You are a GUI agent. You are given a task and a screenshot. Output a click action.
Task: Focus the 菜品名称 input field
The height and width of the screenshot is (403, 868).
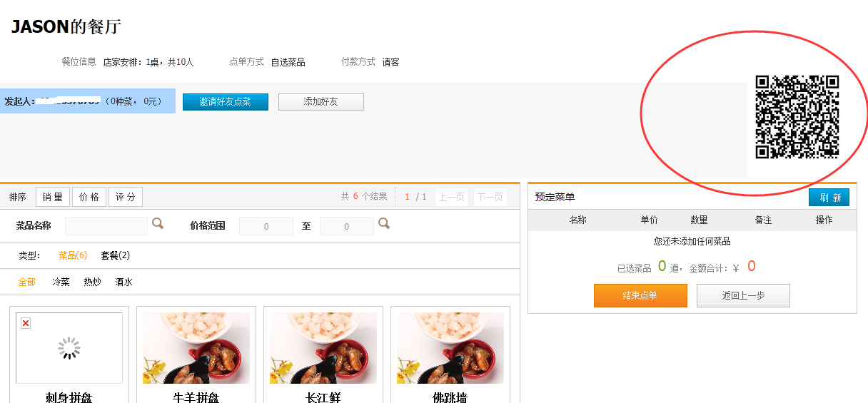point(106,226)
